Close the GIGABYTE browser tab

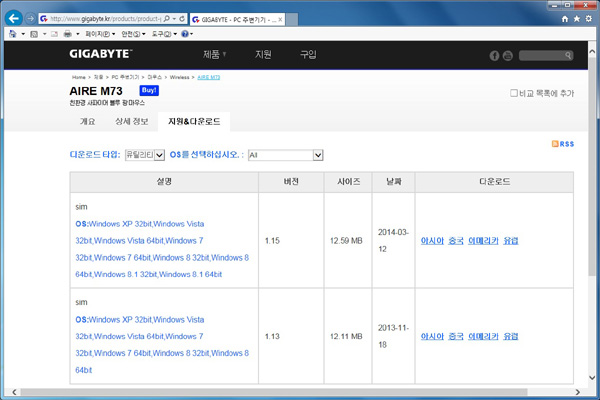click(280, 19)
